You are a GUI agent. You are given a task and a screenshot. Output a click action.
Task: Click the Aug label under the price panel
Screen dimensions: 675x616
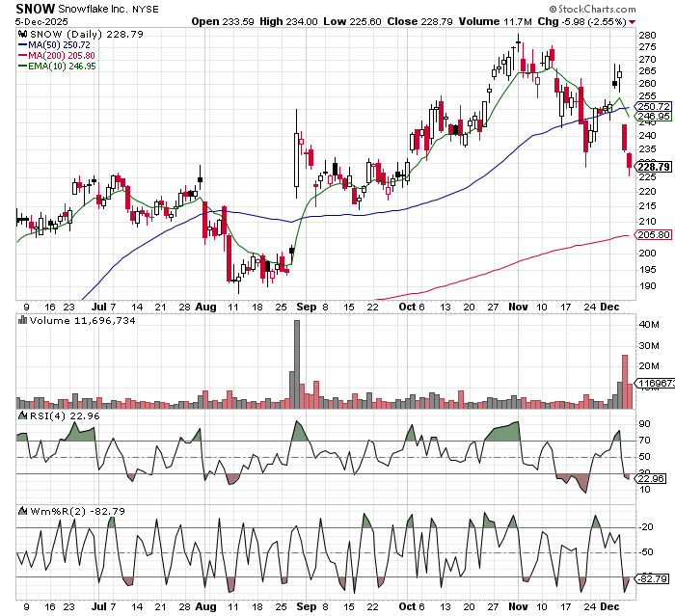click(205, 307)
